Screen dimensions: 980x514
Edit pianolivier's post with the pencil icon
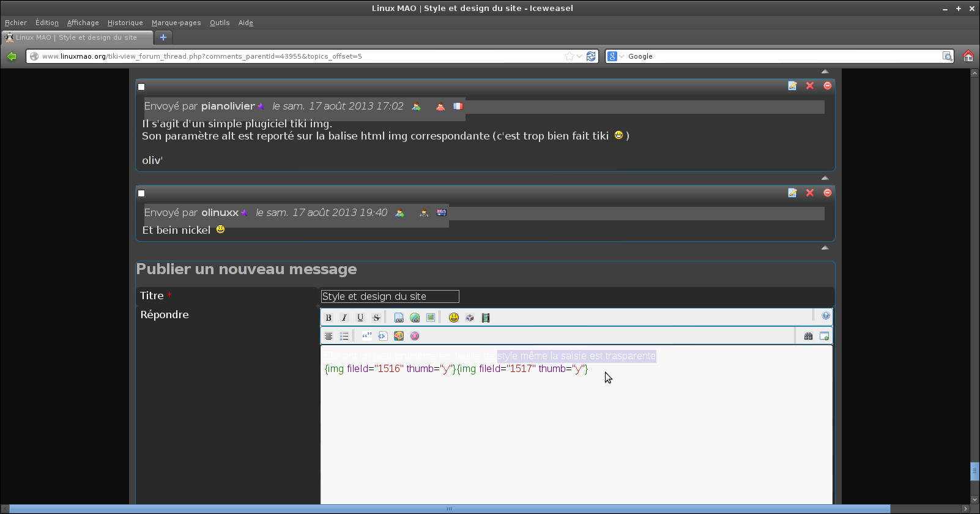click(792, 86)
